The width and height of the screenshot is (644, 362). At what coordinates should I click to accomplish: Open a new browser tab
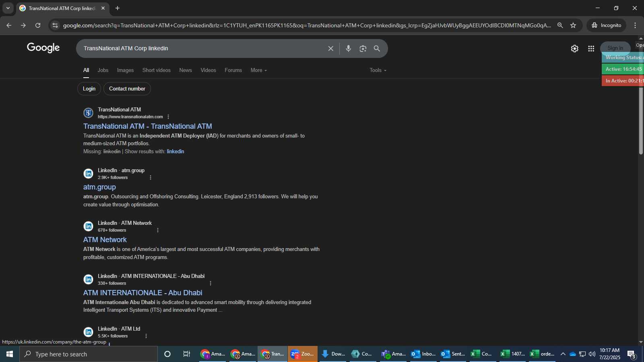tap(118, 8)
